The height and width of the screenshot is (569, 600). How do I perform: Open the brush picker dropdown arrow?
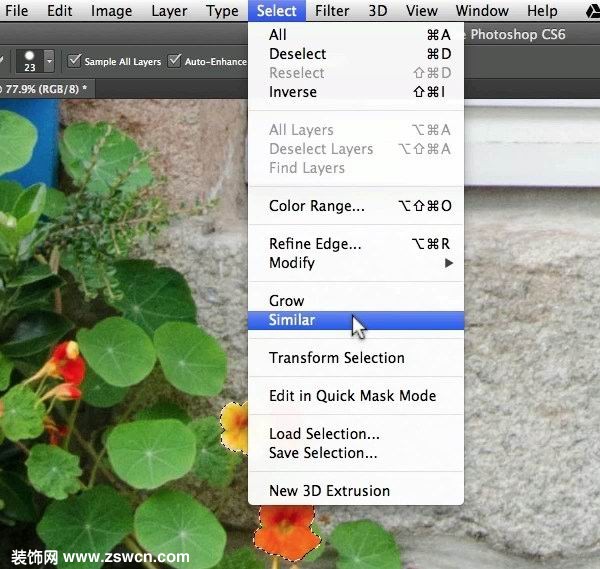click(49, 61)
